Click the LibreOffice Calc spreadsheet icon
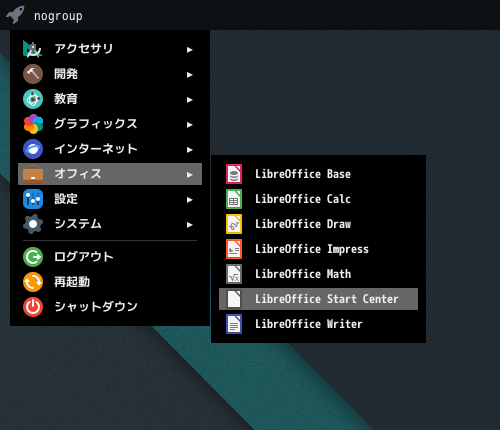 (x=234, y=199)
